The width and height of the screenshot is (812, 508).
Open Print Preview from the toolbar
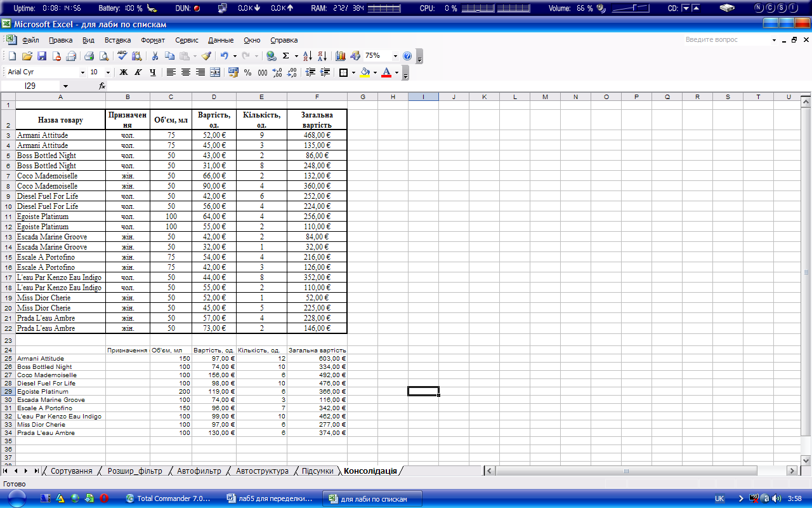pyautogui.click(x=103, y=56)
